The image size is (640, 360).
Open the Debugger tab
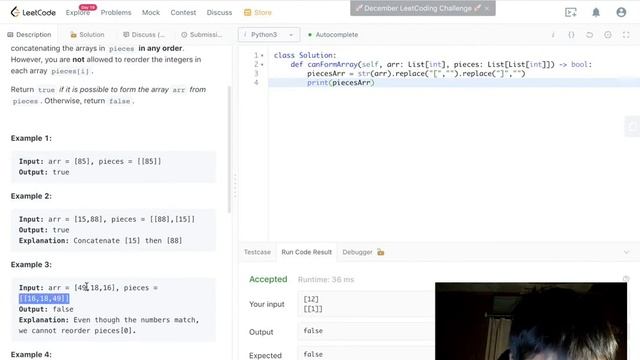[x=358, y=252]
